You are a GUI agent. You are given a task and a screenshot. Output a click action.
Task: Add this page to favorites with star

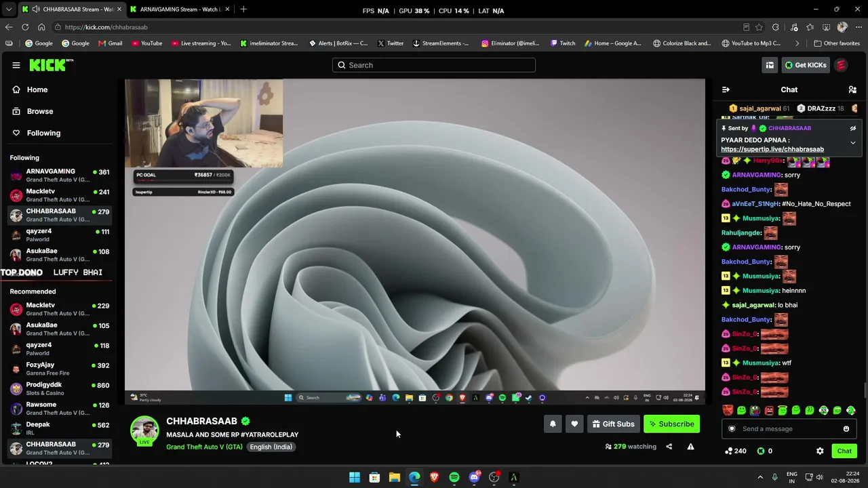[x=759, y=27]
